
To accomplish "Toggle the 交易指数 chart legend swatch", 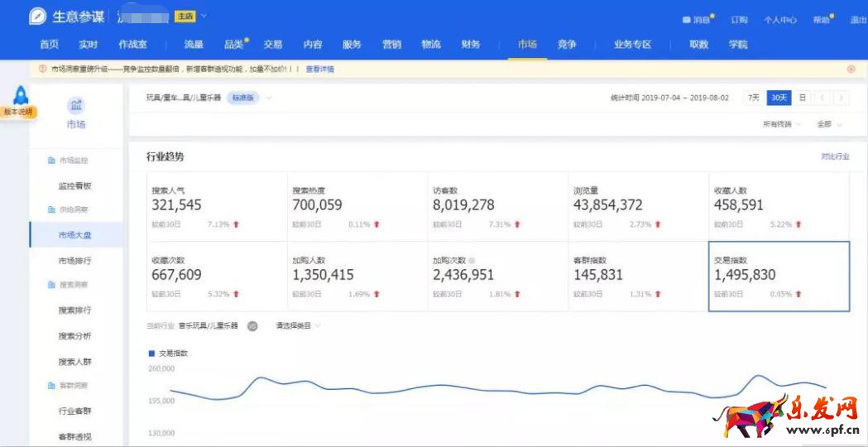I will [x=151, y=353].
